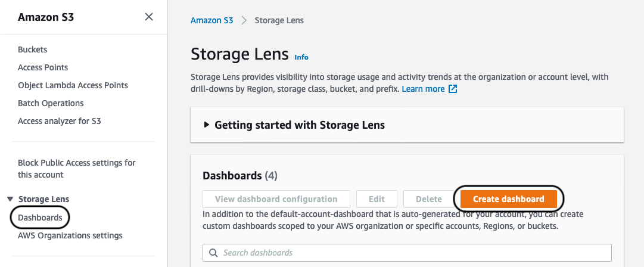Open the Storage Lens Info link
Viewport: 644px width, 267px height.
tap(301, 57)
